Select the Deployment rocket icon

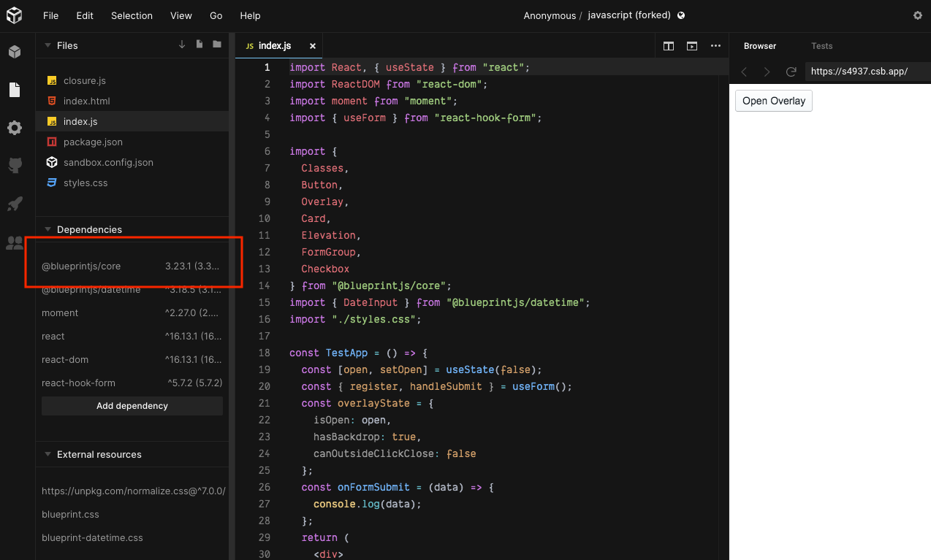14,204
